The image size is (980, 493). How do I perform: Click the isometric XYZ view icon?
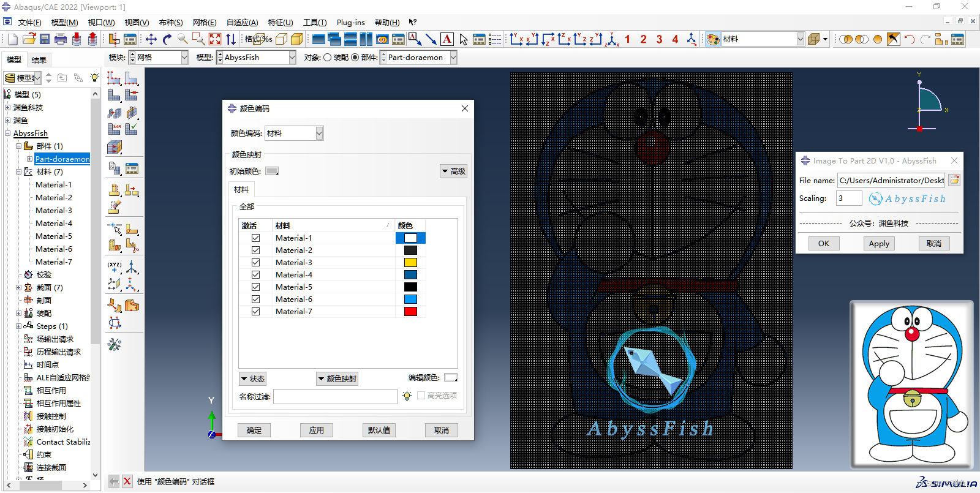click(x=611, y=39)
